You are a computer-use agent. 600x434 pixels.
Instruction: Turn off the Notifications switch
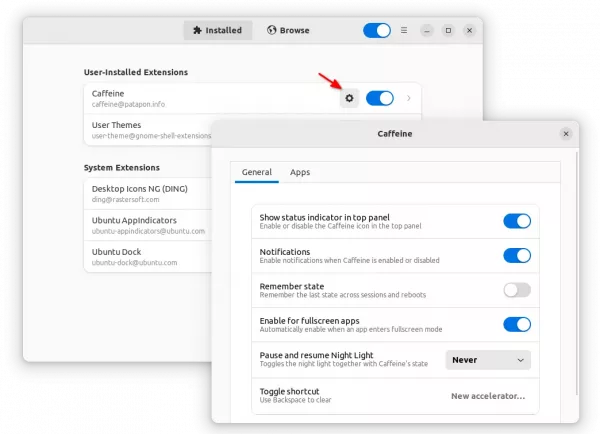click(517, 255)
